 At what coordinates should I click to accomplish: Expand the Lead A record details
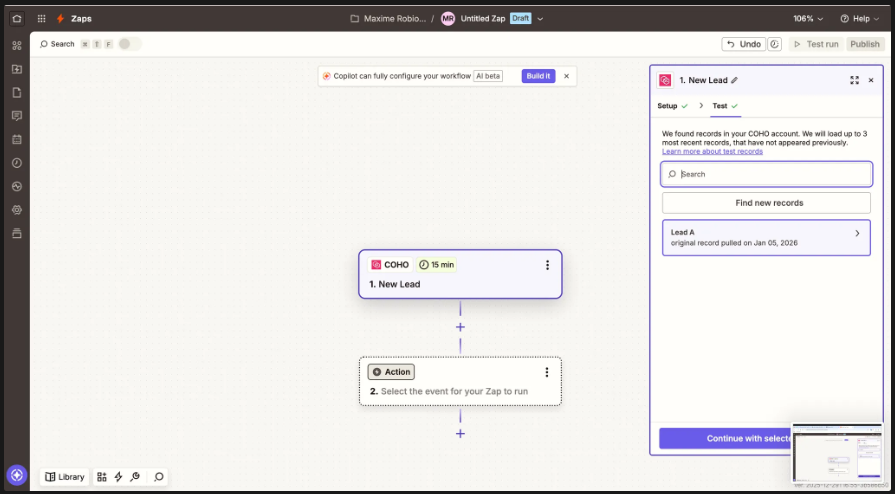pyautogui.click(x=856, y=234)
